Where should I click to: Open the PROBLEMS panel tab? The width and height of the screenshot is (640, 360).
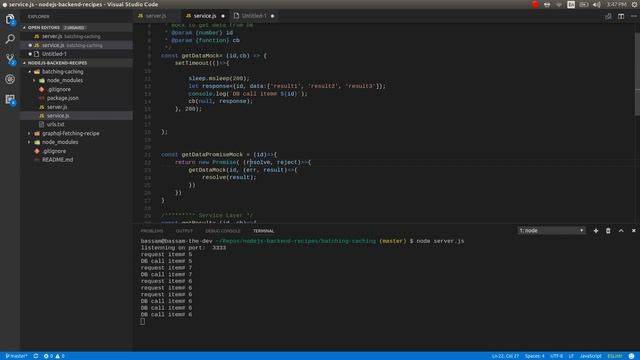click(152, 231)
